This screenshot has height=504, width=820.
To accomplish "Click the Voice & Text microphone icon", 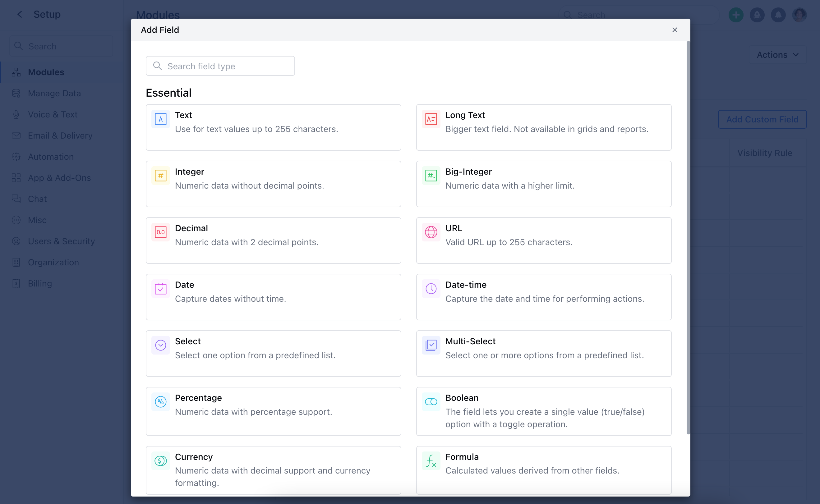I will (x=16, y=114).
